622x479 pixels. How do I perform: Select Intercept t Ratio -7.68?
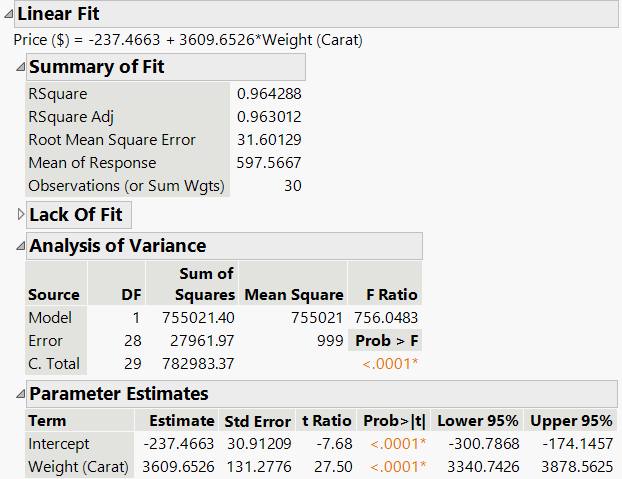click(334, 444)
